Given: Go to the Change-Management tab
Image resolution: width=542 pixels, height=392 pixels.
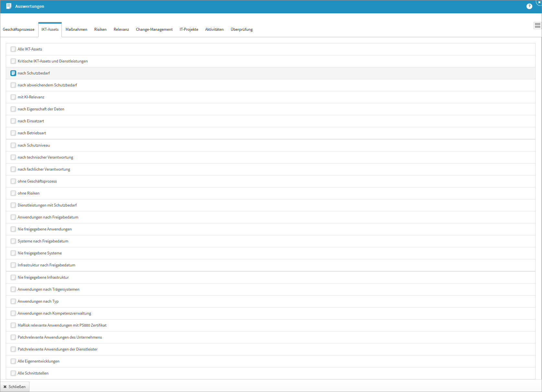Looking at the screenshot, I should (154, 29).
